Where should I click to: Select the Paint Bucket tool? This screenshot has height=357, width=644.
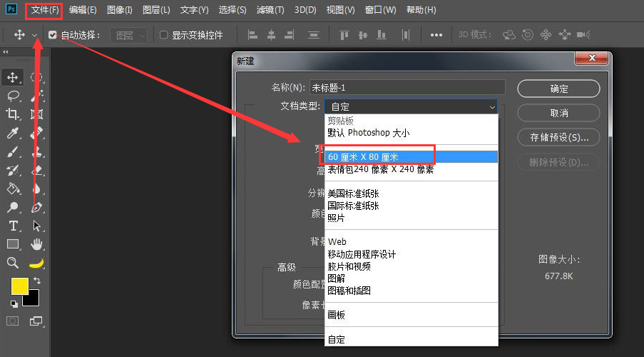(13, 188)
